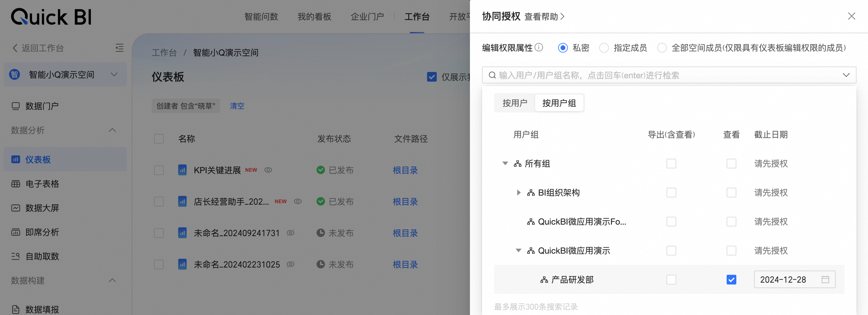Check 查看 checkbox for BI组织架构
The height and width of the screenshot is (315, 868).
731,193
